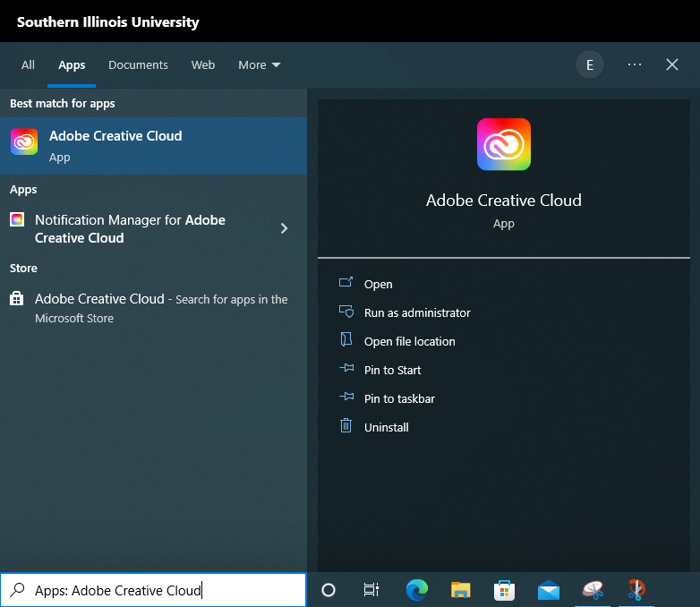Search Adobe Creative Cloud in Microsoft Store
Viewport: 700px width, 607px height.
(x=154, y=308)
